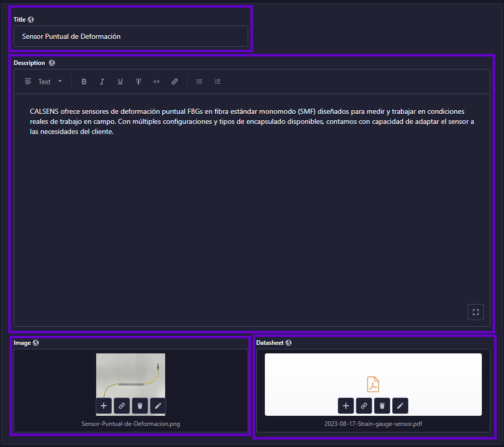This screenshot has width=504, height=447.
Task: Insert a hyperlink in the description
Action: (175, 82)
